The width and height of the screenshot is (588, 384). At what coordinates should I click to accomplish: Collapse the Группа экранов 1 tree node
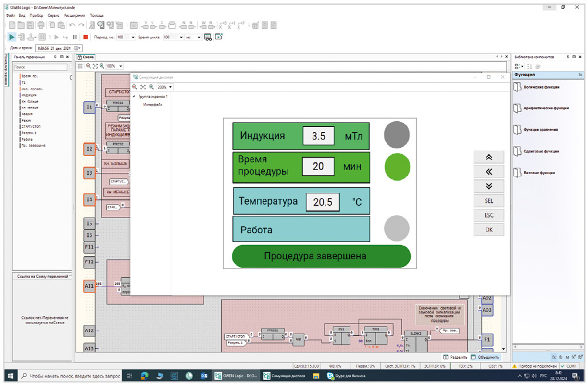click(x=134, y=96)
